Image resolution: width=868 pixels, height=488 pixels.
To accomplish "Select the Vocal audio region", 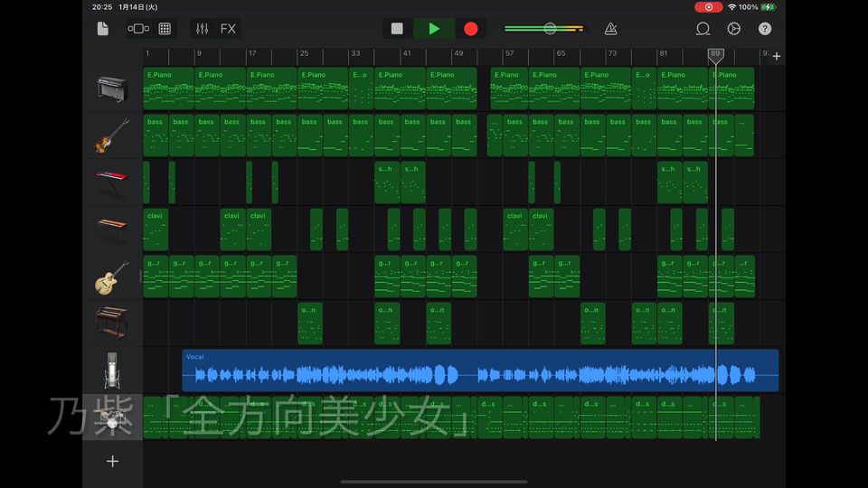I will click(x=480, y=371).
